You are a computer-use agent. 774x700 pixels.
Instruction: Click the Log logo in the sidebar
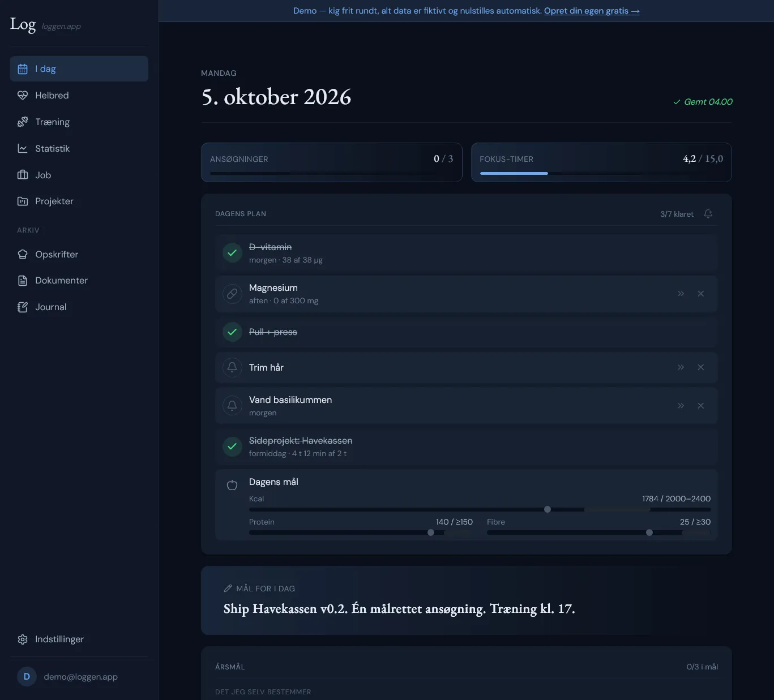(x=23, y=24)
